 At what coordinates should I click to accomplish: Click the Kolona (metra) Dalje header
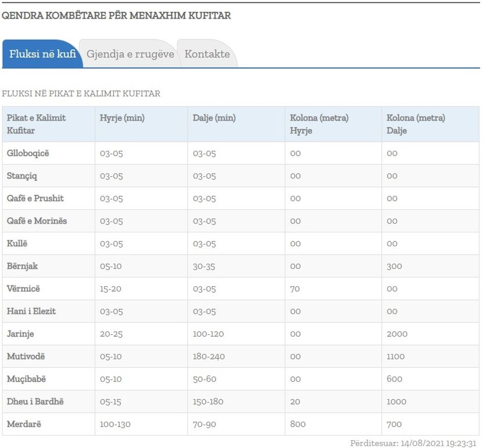tap(416, 124)
